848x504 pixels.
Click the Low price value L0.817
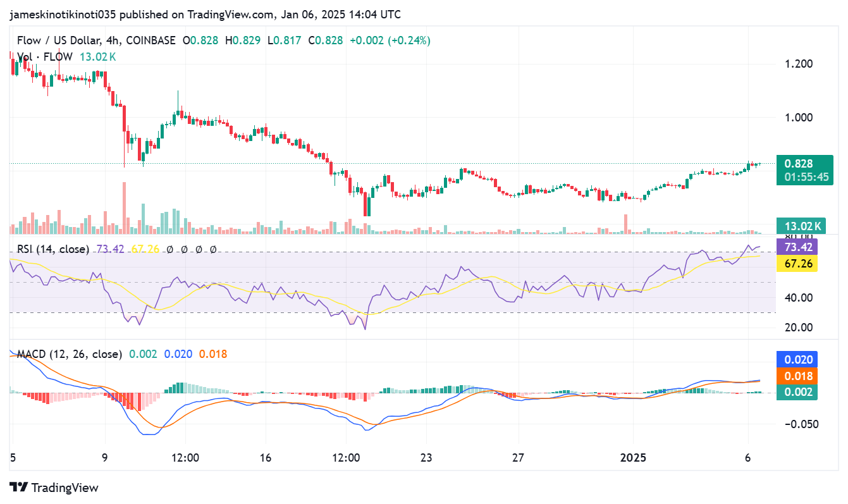pos(284,40)
